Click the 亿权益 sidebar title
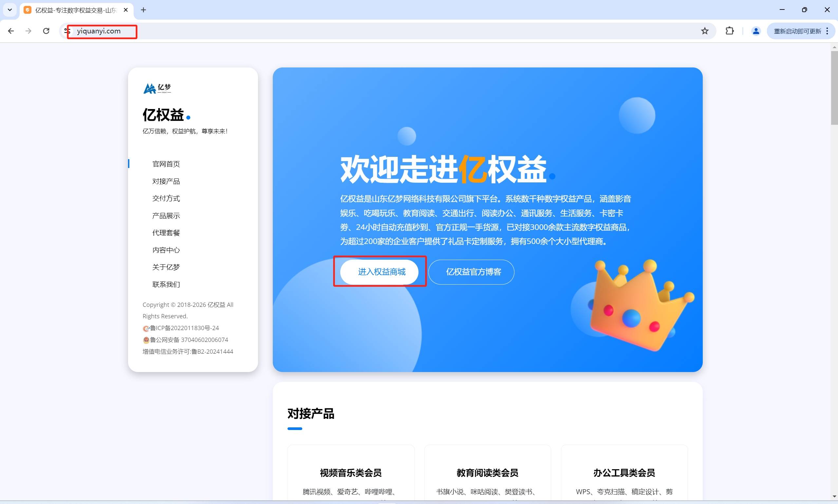Viewport: 838px width, 504px height. pyautogui.click(x=163, y=115)
